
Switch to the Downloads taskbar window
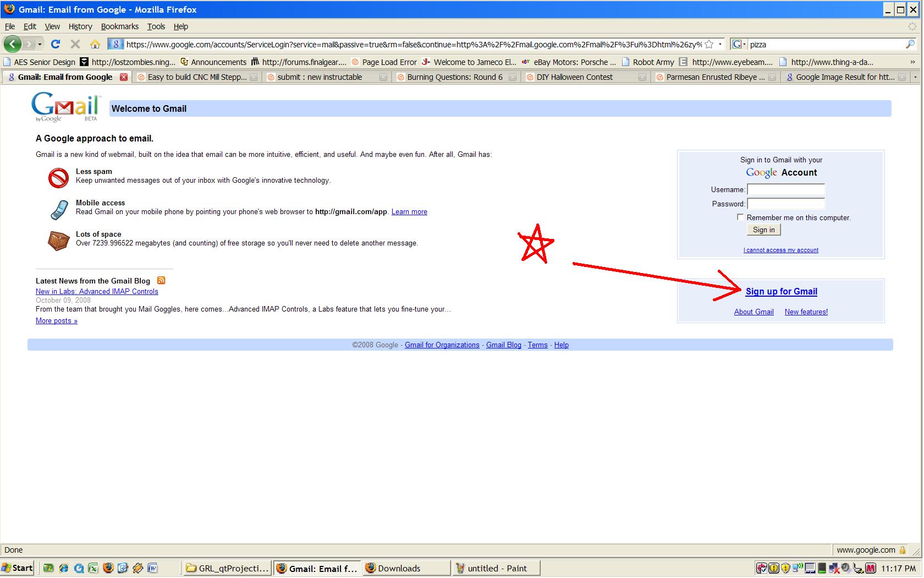pos(407,568)
